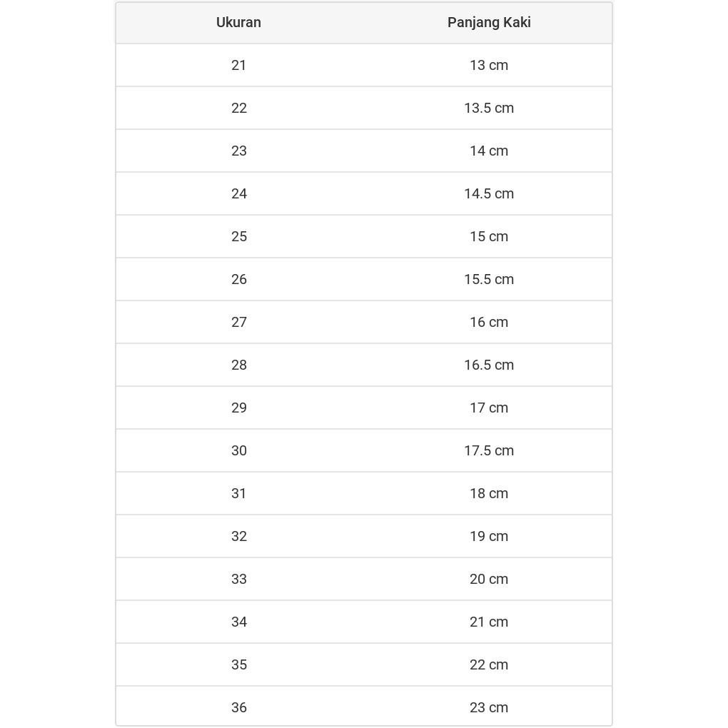Image resolution: width=728 pixels, height=728 pixels.
Task: Click size 22 in the table
Action: pyautogui.click(x=238, y=108)
